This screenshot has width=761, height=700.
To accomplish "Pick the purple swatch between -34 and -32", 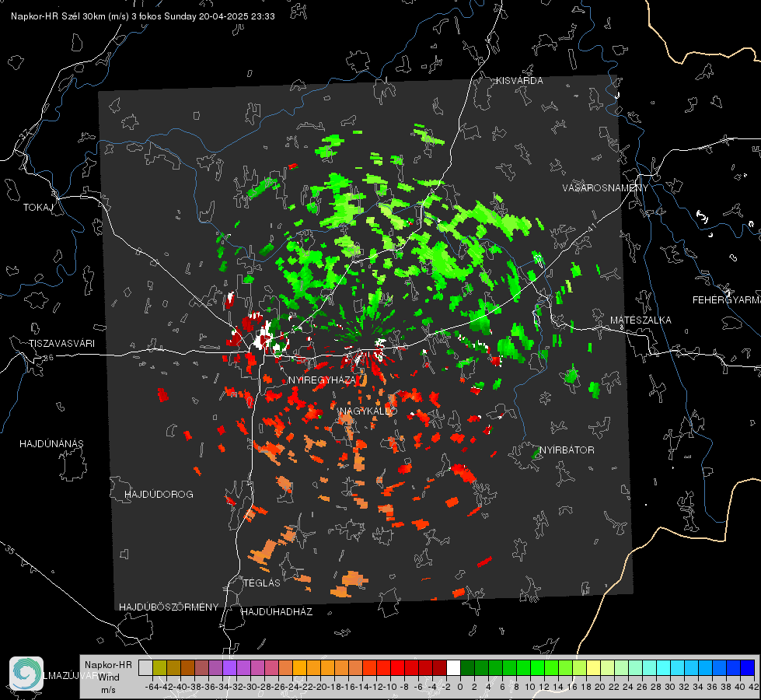I will (x=229, y=667).
